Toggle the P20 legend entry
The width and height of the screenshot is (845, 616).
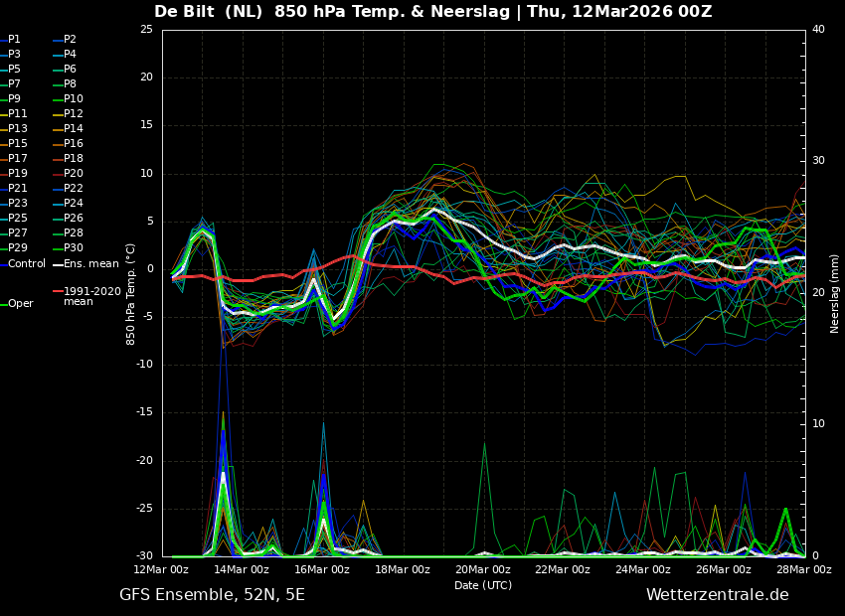(74, 174)
